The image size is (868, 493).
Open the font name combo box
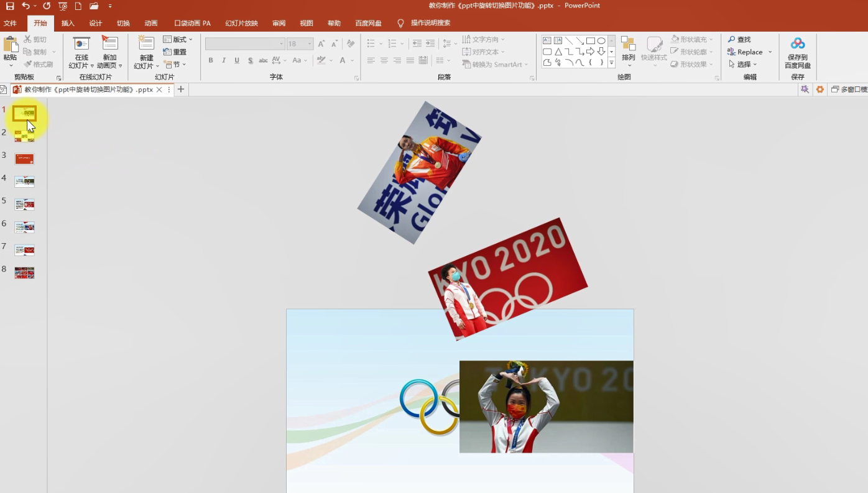(x=245, y=44)
